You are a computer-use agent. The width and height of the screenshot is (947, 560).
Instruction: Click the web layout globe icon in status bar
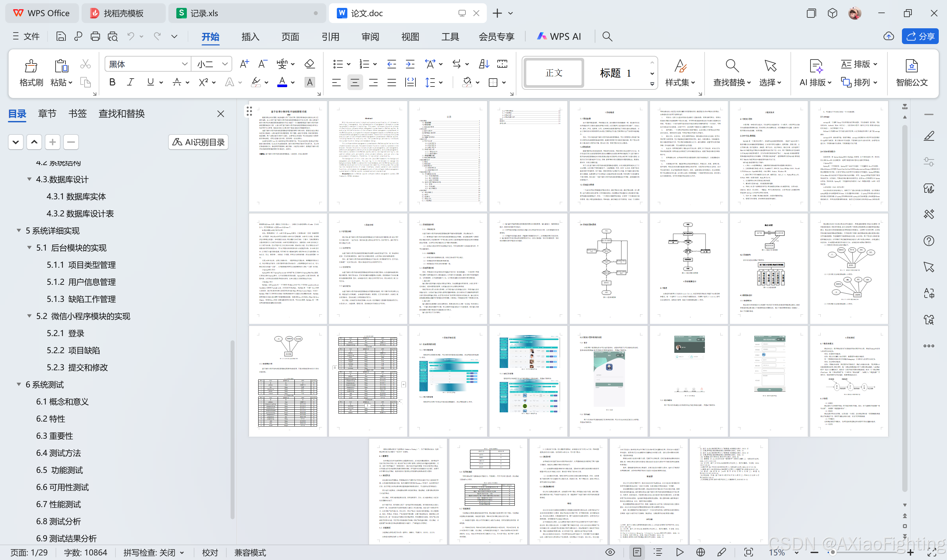pos(701,552)
